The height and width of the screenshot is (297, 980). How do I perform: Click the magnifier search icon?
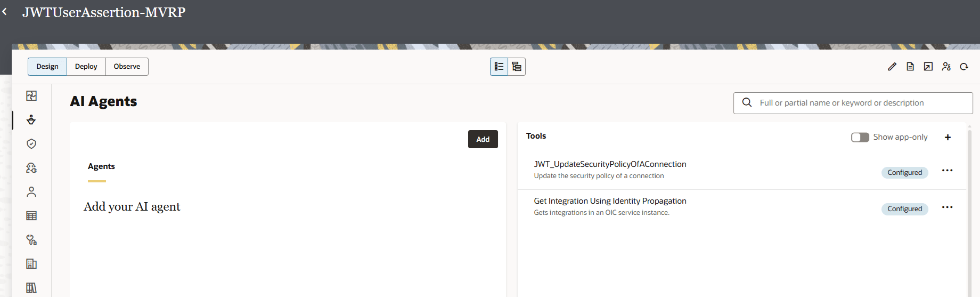click(x=747, y=102)
